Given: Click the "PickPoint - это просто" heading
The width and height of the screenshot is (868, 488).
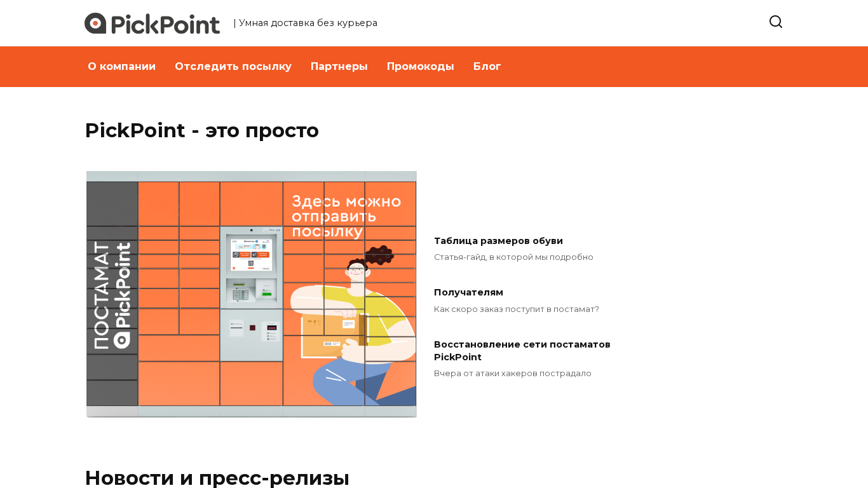Looking at the screenshot, I should point(202,130).
